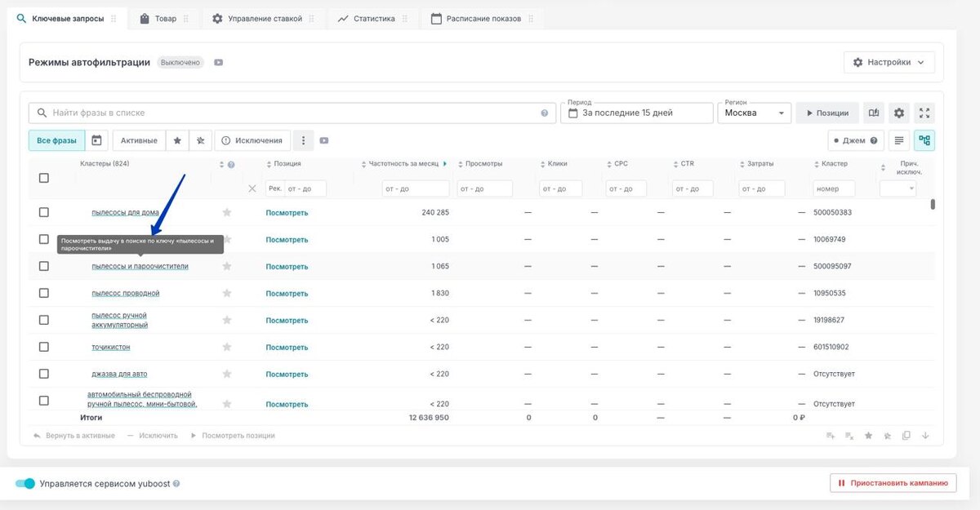Focus the «Найти фразы в списке» search field
Viewport: 980px width, 510px height.
(x=292, y=113)
